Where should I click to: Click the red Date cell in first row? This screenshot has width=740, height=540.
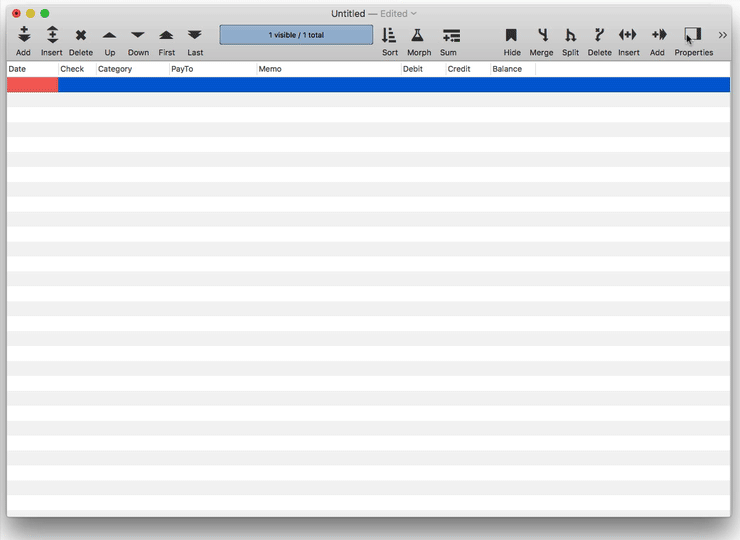[33, 85]
